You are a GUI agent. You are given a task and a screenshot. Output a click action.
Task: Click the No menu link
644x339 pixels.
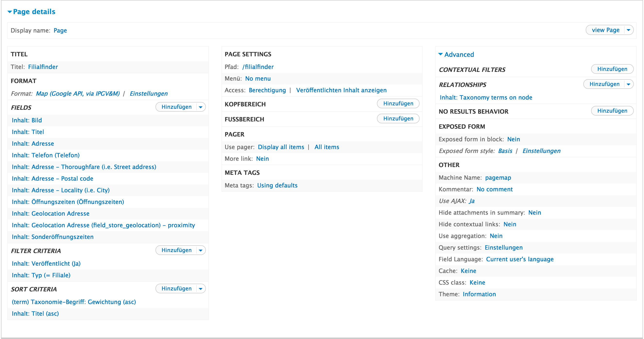click(258, 78)
